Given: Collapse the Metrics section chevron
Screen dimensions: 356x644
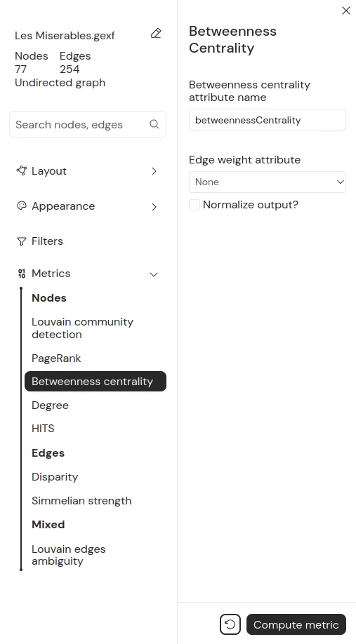Looking at the screenshot, I should [154, 274].
